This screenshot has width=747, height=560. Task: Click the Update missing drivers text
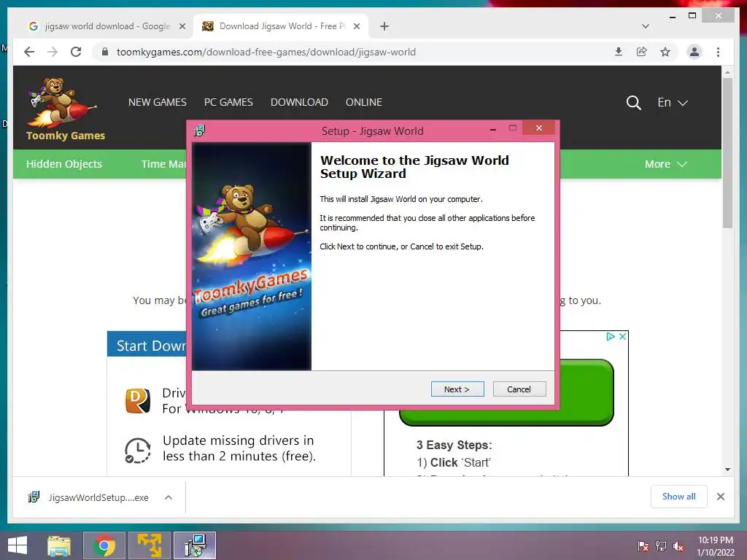pos(239,448)
